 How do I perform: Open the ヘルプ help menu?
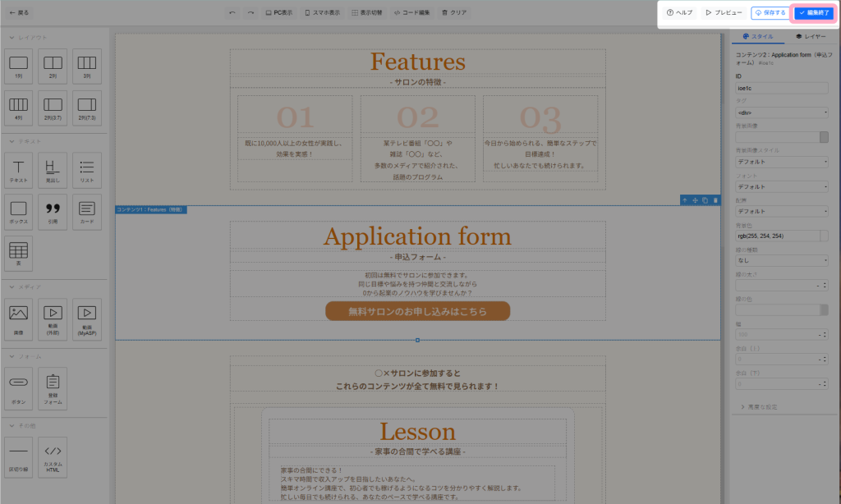pos(679,13)
